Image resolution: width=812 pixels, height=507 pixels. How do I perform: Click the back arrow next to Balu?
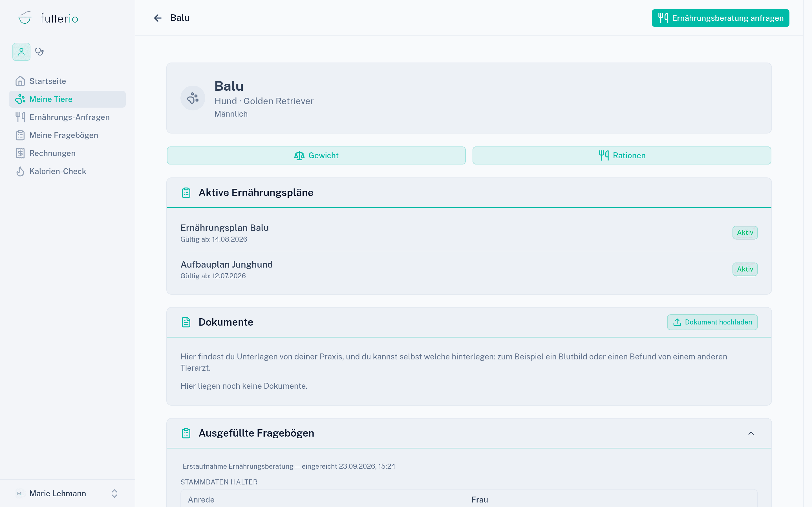click(158, 18)
